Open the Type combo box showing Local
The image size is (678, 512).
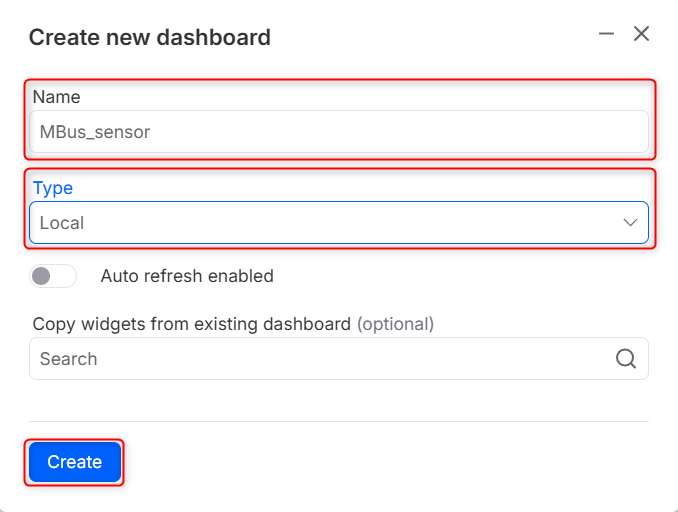pyautogui.click(x=320, y=223)
